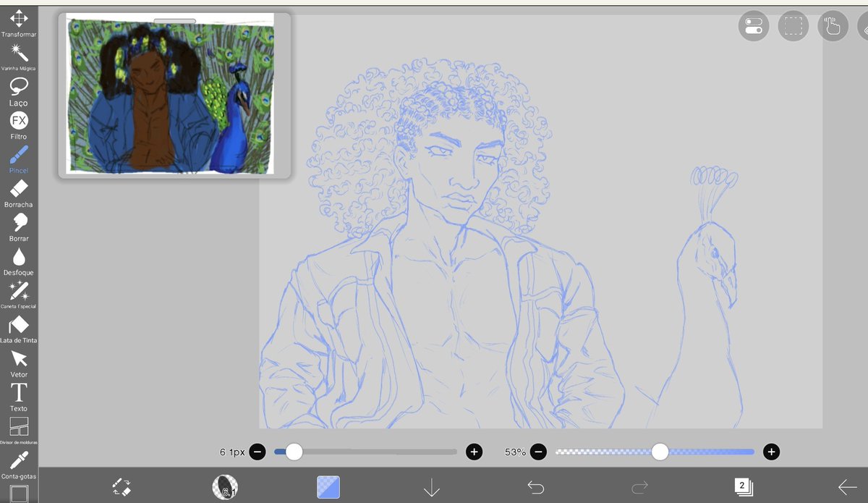The height and width of the screenshot is (503, 868).
Task: Select the Conta-gotas eyedropper tool
Action: 19,465
